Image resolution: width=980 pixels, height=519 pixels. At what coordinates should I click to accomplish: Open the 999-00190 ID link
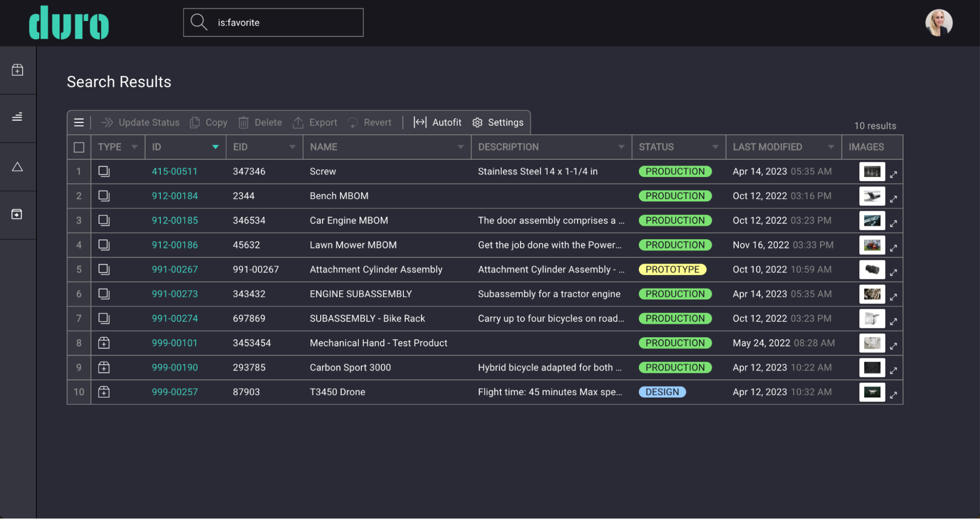point(175,368)
